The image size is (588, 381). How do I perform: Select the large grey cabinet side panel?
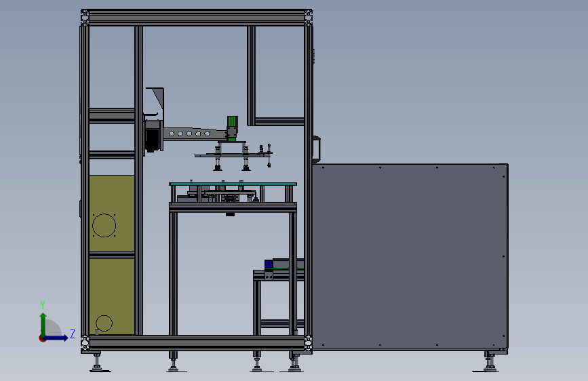(x=410, y=256)
